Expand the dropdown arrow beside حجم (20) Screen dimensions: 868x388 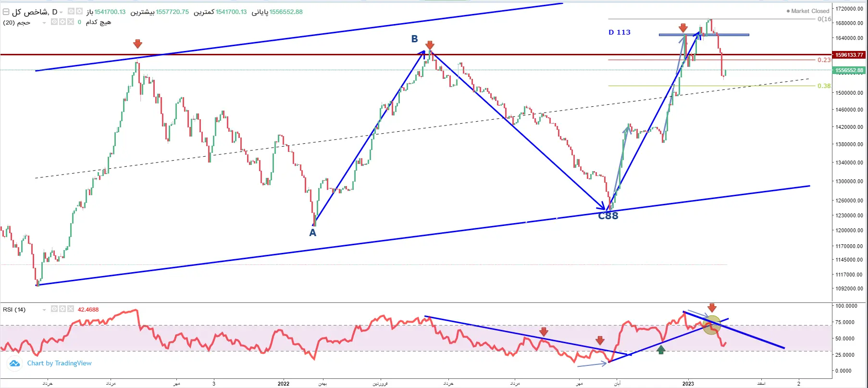(44, 23)
